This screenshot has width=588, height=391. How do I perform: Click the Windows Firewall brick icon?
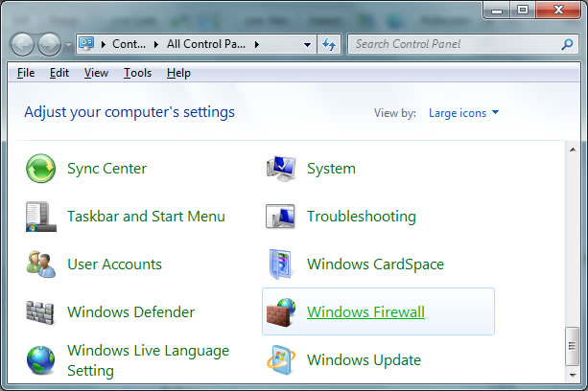pos(281,312)
